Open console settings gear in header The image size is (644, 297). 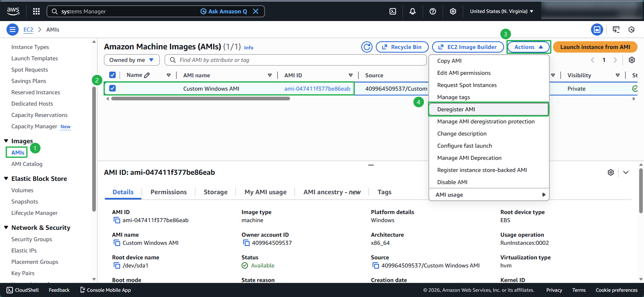453,11
